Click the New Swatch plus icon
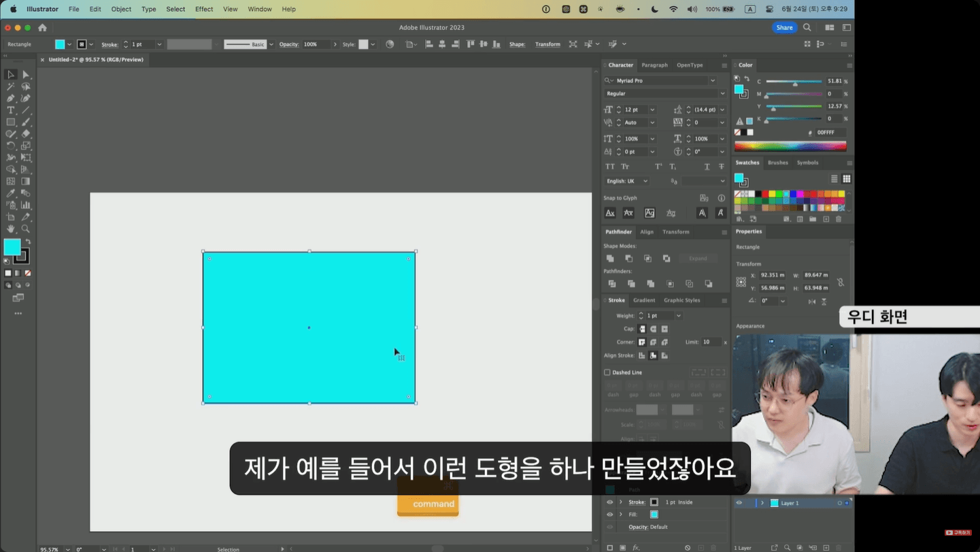Screen dimensions: 980x552 pos(826,219)
